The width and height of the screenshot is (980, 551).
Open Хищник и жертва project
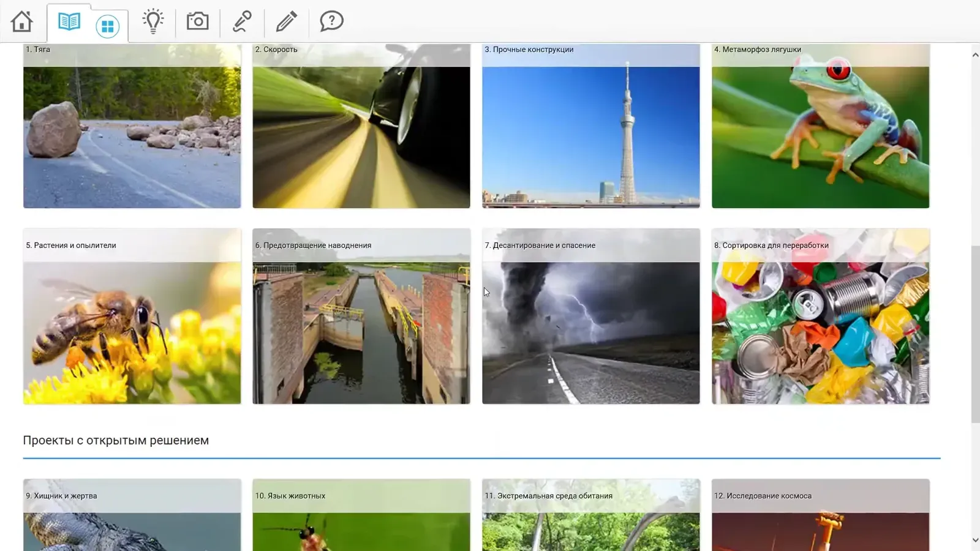(x=132, y=515)
